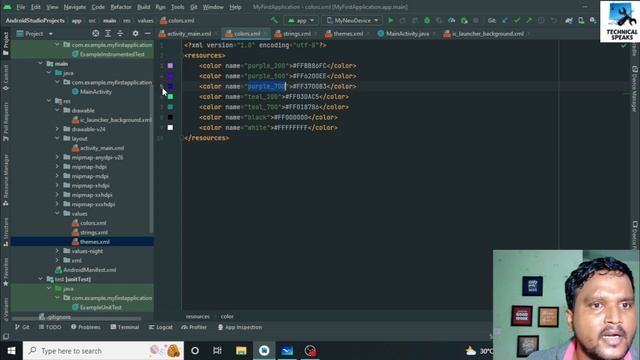Open the Logcat tool window
Image resolution: width=640 pixels, height=360 pixels.
pyautogui.click(x=161, y=327)
